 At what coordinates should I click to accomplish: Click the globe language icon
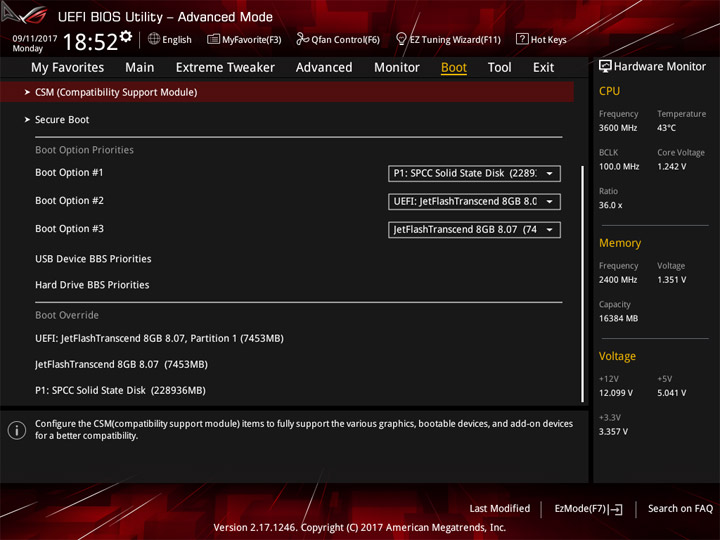pos(154,39)
